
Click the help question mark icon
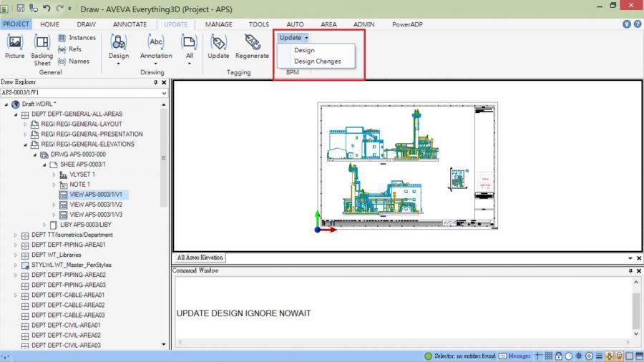pos(638,24)
